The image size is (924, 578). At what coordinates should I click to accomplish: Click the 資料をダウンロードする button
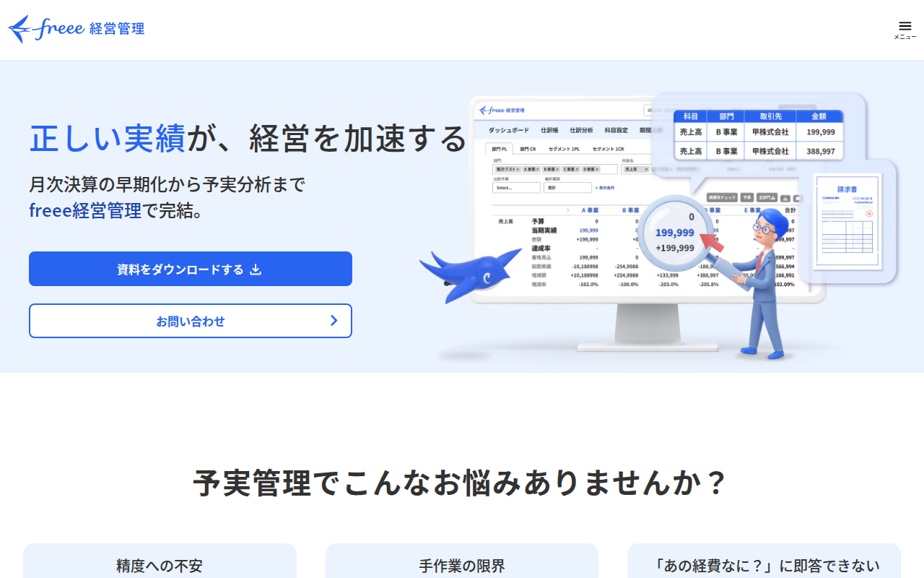click(x=191, y=269)
